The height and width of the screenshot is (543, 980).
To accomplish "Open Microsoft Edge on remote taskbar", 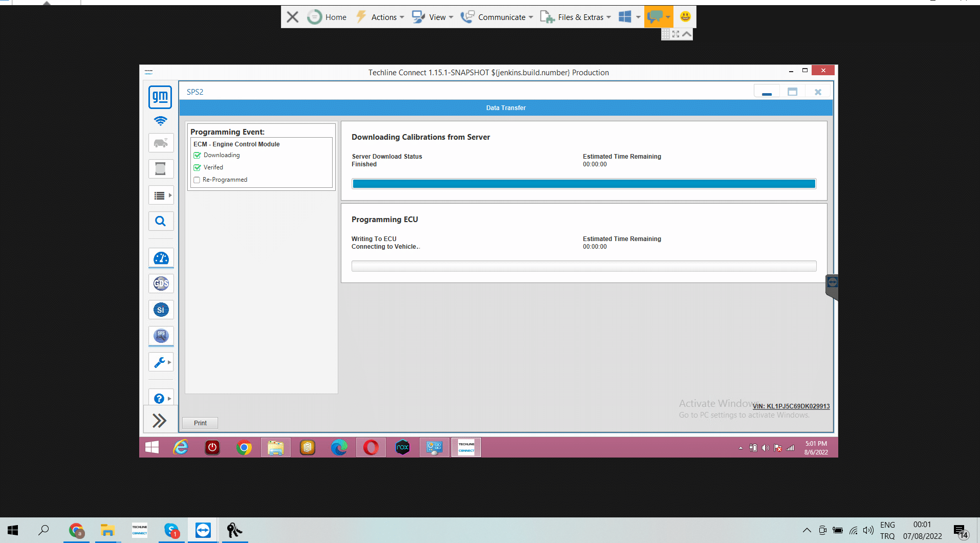I will pyautogui.click(x=339, y=447).
